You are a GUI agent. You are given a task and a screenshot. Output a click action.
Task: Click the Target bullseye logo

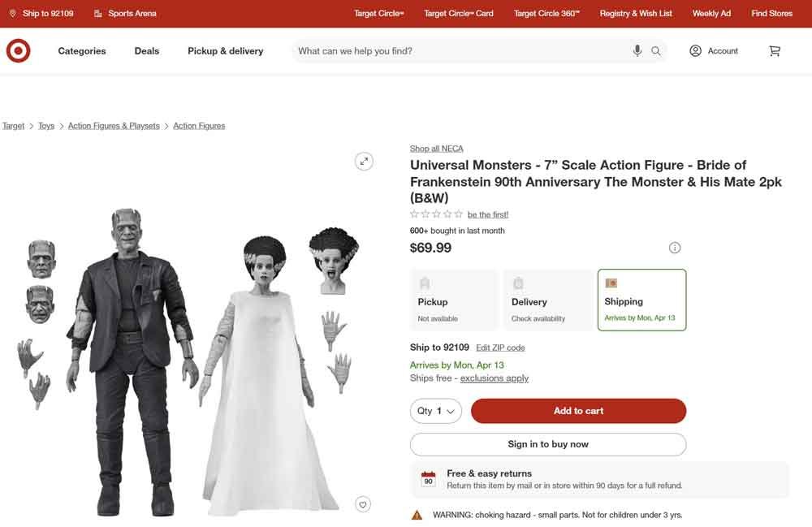click(18, 51)
